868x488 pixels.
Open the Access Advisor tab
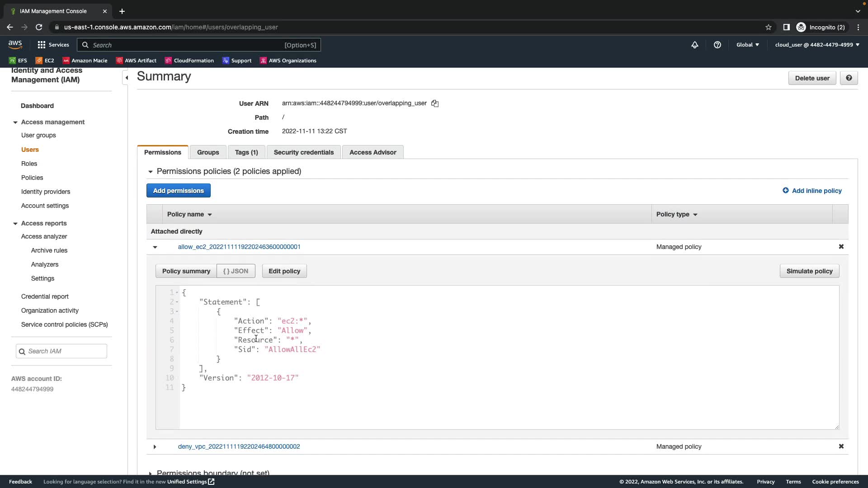[x=373, y=152]
